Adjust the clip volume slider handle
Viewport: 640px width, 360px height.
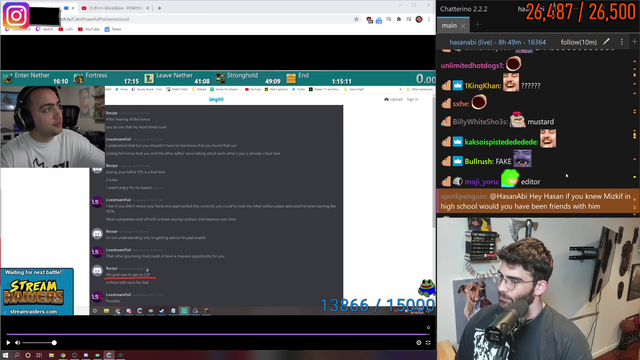[54, 343]
